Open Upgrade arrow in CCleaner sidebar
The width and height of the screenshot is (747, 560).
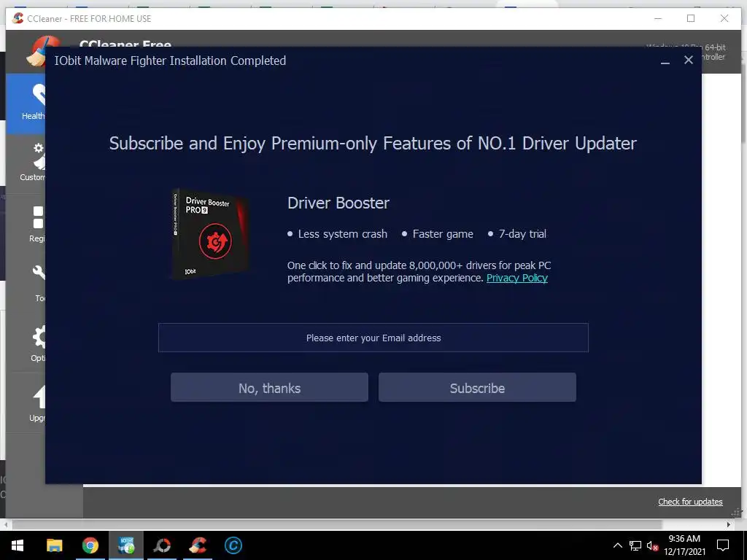(x=26, y=402)
